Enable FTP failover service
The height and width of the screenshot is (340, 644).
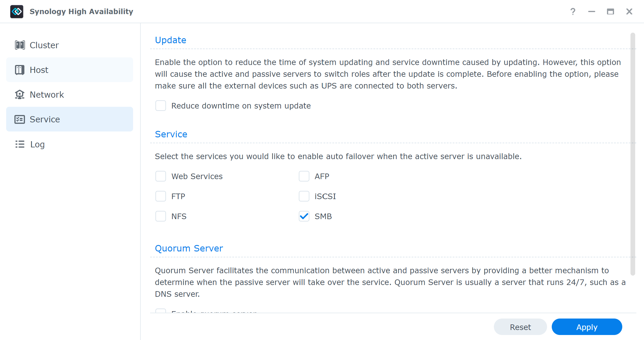[161, 196]
